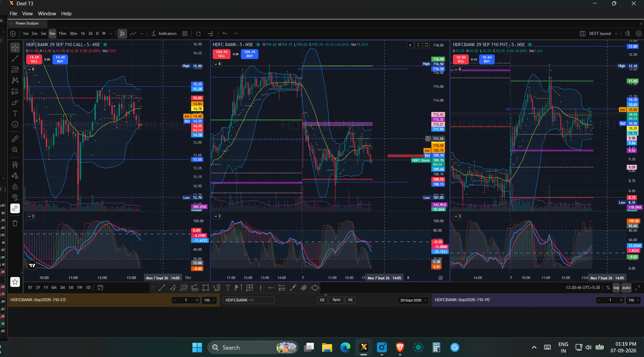Open the Window menu

[47, 13]
